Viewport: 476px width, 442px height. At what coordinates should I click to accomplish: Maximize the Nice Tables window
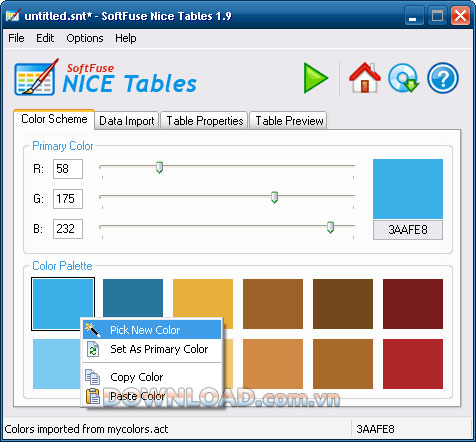(437, 16)
